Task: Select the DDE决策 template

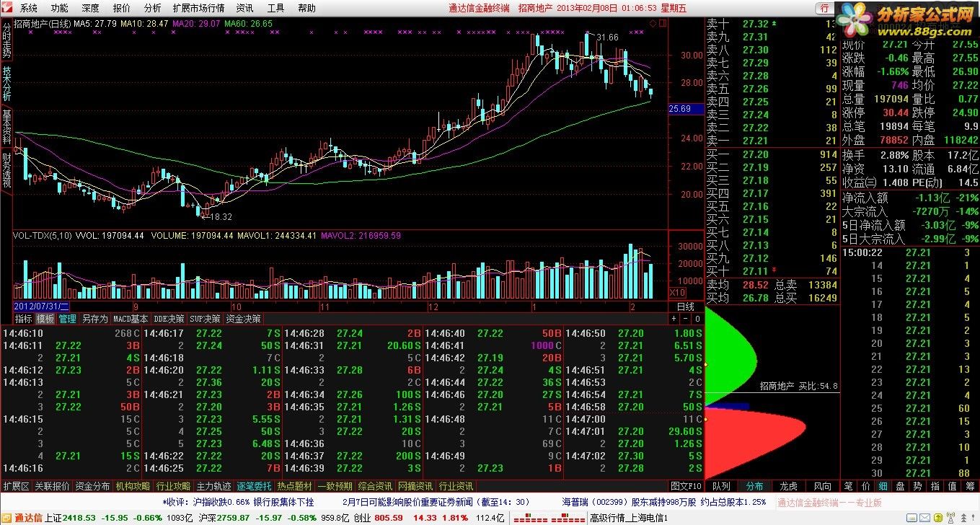Action: point(169,319)
